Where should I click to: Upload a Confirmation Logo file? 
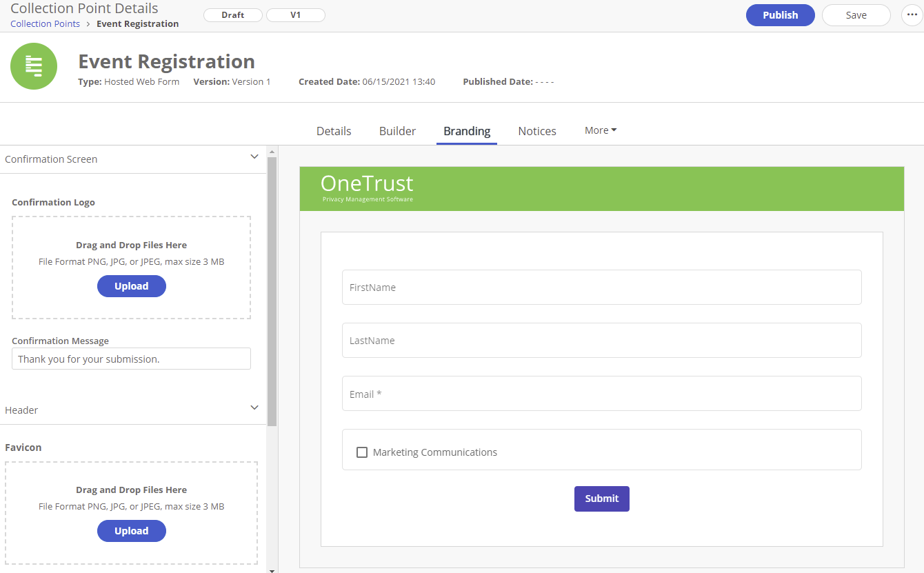point(131,285)
